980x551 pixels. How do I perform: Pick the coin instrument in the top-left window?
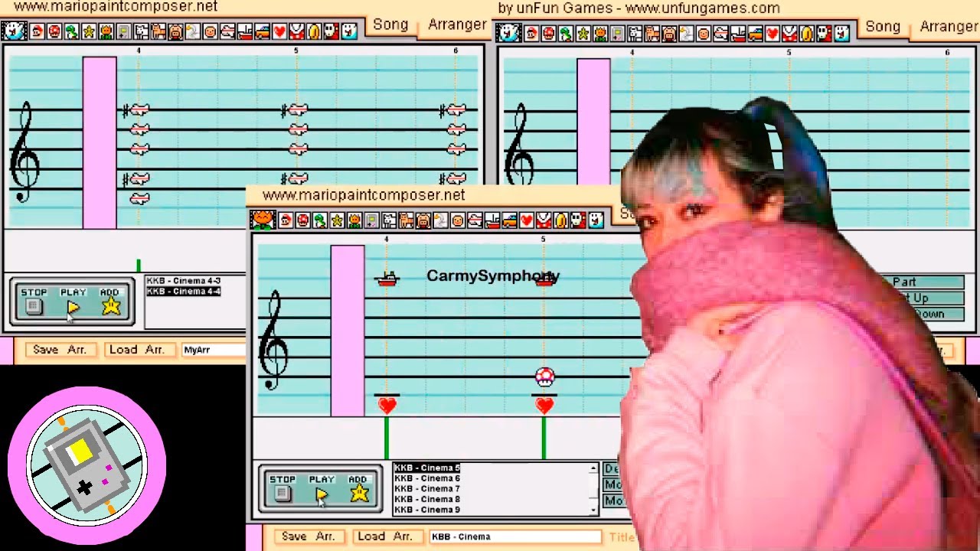(x=314, y=31)
